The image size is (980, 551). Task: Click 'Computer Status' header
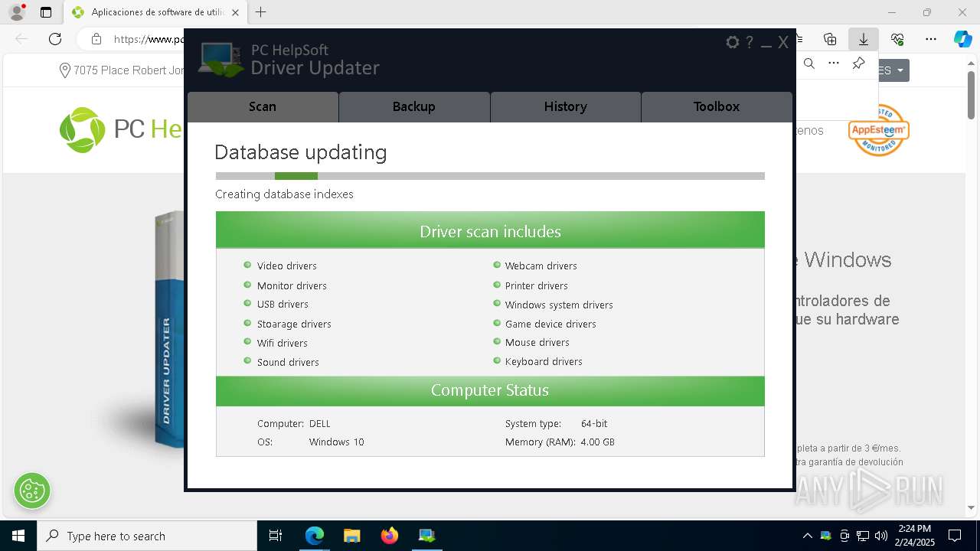click(490, 390)
